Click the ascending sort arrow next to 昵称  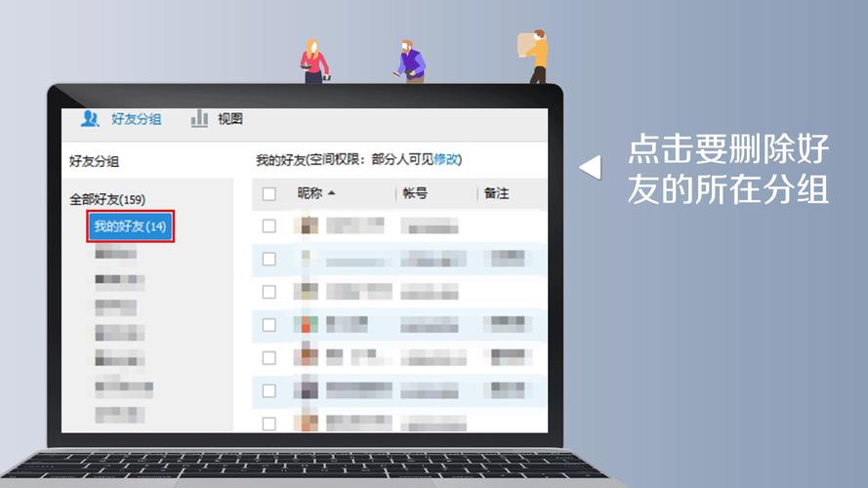pos(332,193)
